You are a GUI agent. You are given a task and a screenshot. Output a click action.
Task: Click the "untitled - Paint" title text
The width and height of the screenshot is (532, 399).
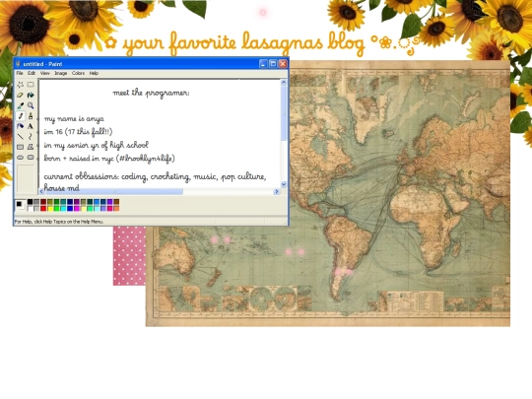(x=42, y=64)
